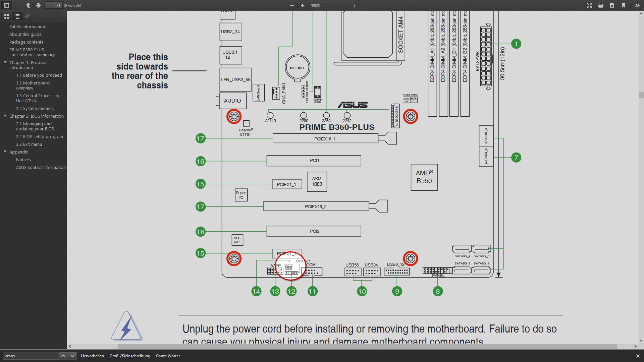Open 2.1 Managing and updating your BIOS
The width and height of the screenshot is (644, 362).
coord(35,126)
